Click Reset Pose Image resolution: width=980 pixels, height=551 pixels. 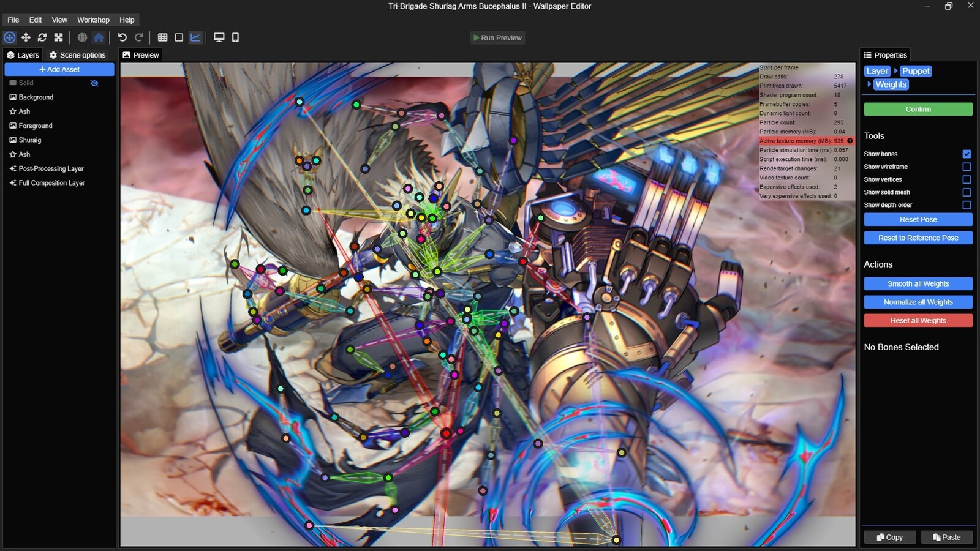click(918, 219)
